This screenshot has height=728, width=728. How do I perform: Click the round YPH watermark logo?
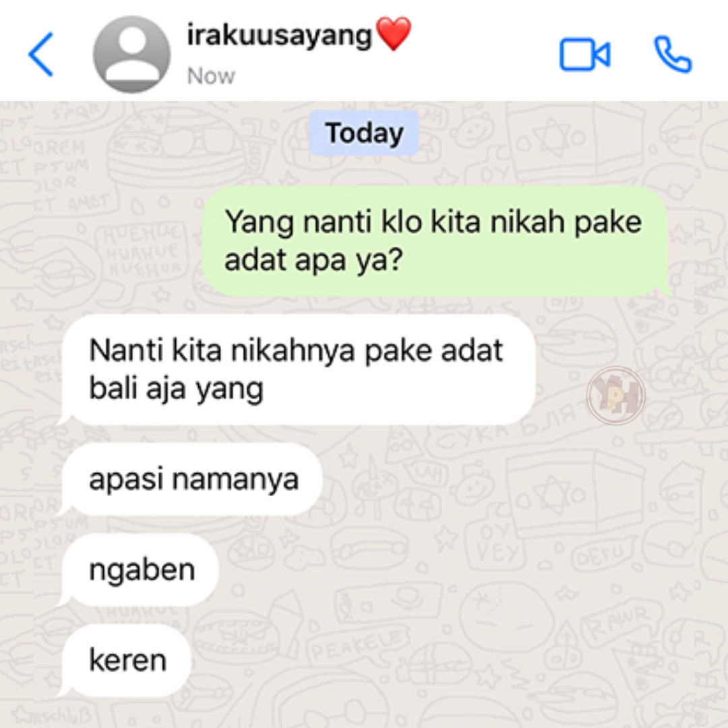615,395
